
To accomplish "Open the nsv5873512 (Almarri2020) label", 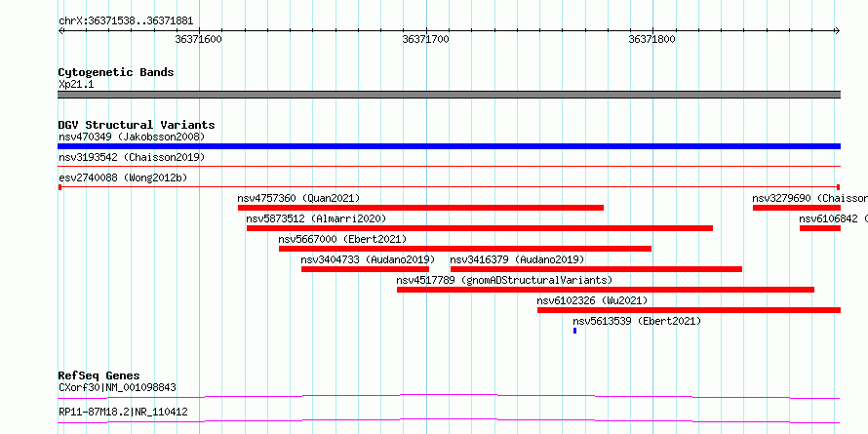I will [x=316, y=218].
